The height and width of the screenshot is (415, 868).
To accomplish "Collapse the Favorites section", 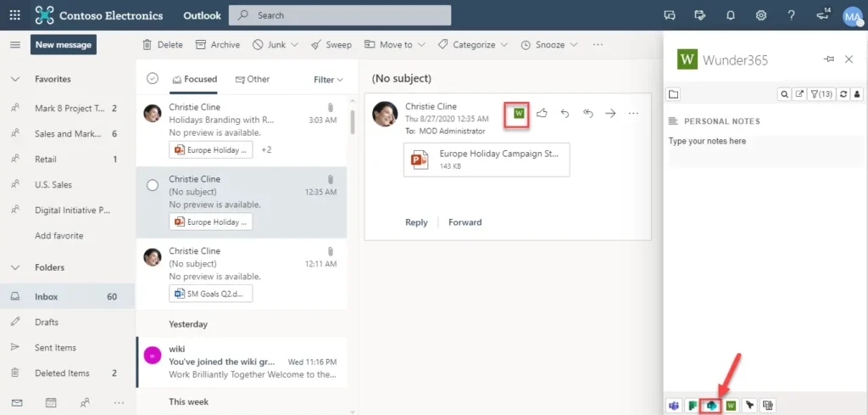I will [15, 79].
